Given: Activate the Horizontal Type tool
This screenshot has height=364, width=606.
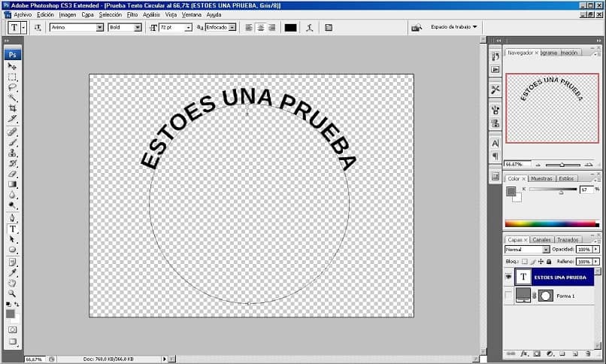Looking at the screenshot, I should [x=12, y=229].
